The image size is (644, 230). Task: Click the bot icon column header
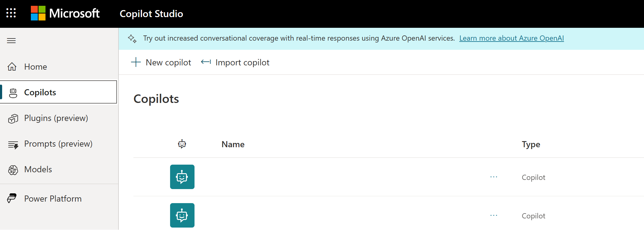click(182, 144)
